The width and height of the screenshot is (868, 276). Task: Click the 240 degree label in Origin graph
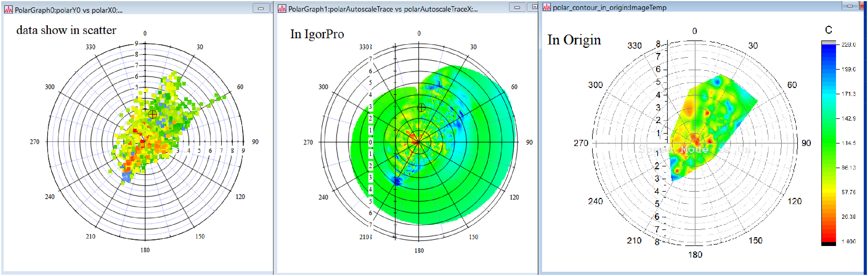595,202
